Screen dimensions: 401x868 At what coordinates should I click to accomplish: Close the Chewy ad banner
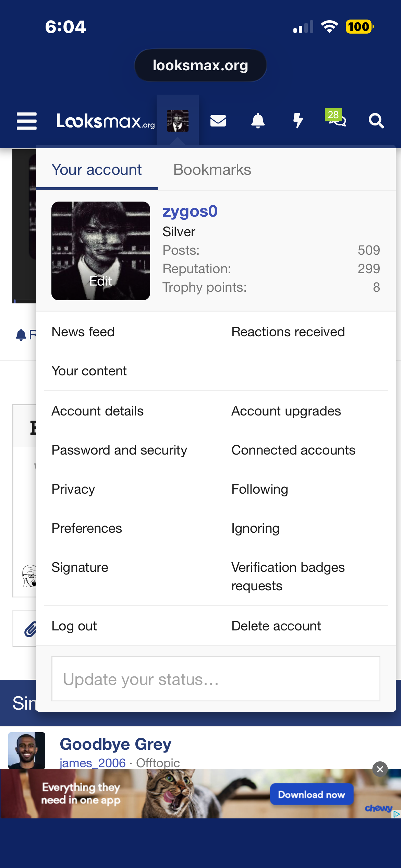tap(380, 769)
